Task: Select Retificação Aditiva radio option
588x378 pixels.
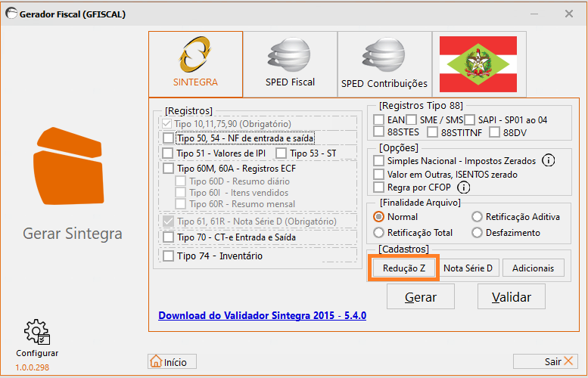Action: 477,217
